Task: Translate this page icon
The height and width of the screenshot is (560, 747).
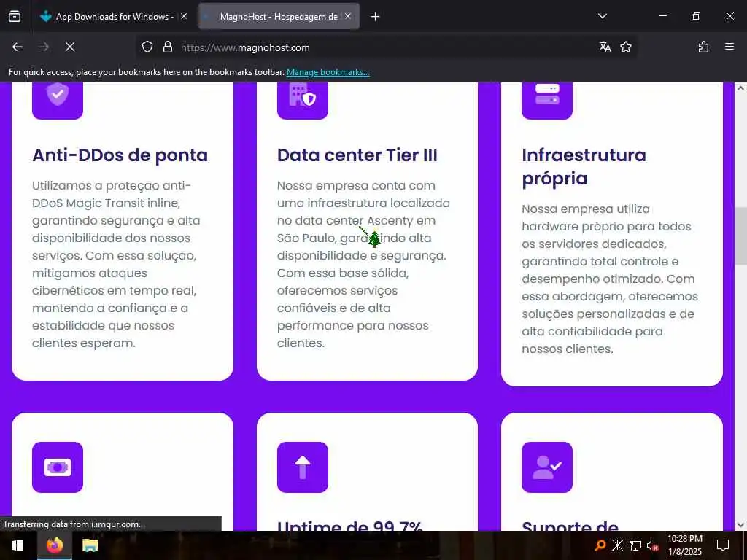Action: pos(605,47)
